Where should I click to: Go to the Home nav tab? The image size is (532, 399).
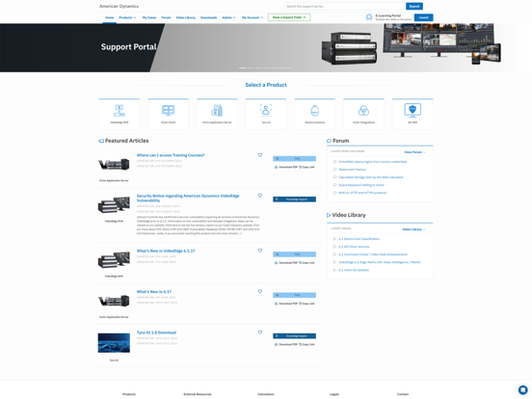pos(109,17)
